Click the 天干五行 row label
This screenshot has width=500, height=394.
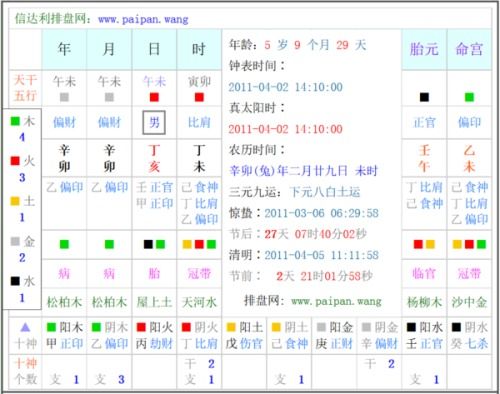[x=25, y=88]
